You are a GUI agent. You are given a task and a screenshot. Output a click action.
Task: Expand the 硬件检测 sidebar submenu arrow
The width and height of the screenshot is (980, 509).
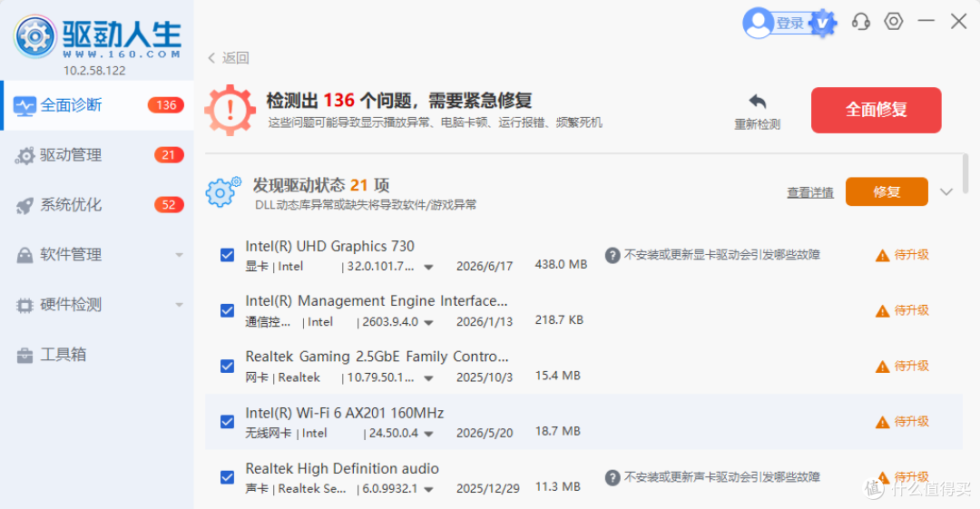tap(180, 305)
